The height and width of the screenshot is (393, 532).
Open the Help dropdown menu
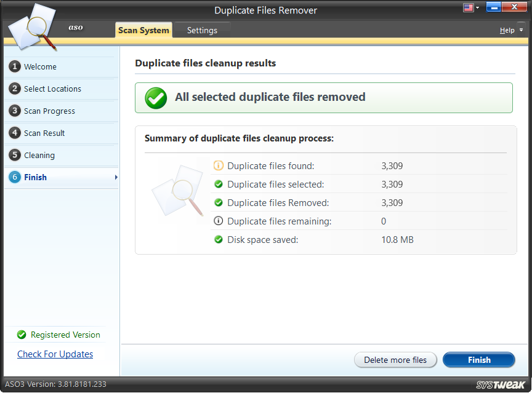click(x=510, y=30)
